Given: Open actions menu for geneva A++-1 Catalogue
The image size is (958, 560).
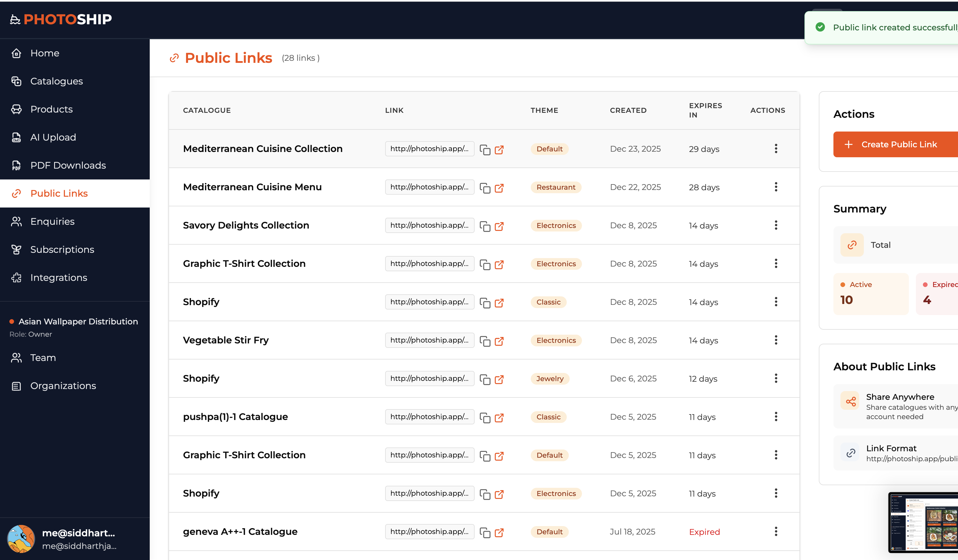Looking at the screenshot, I should coord(776,532).
